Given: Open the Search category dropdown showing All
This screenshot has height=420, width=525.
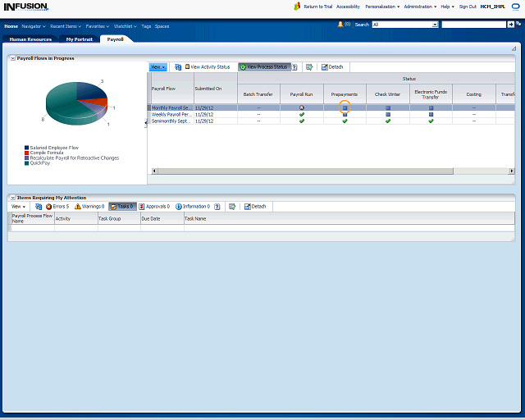Looking at the screenshot, I should click(435, 25).
